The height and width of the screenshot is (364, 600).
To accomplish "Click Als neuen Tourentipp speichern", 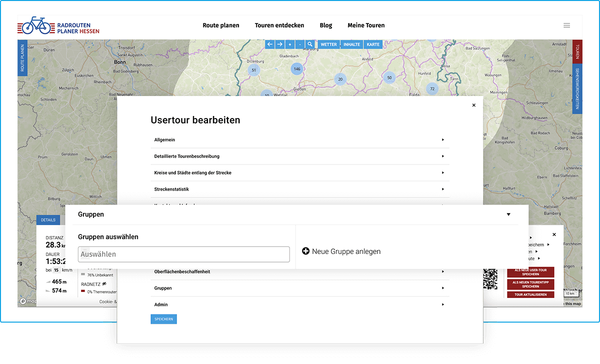I will (530, 284).
